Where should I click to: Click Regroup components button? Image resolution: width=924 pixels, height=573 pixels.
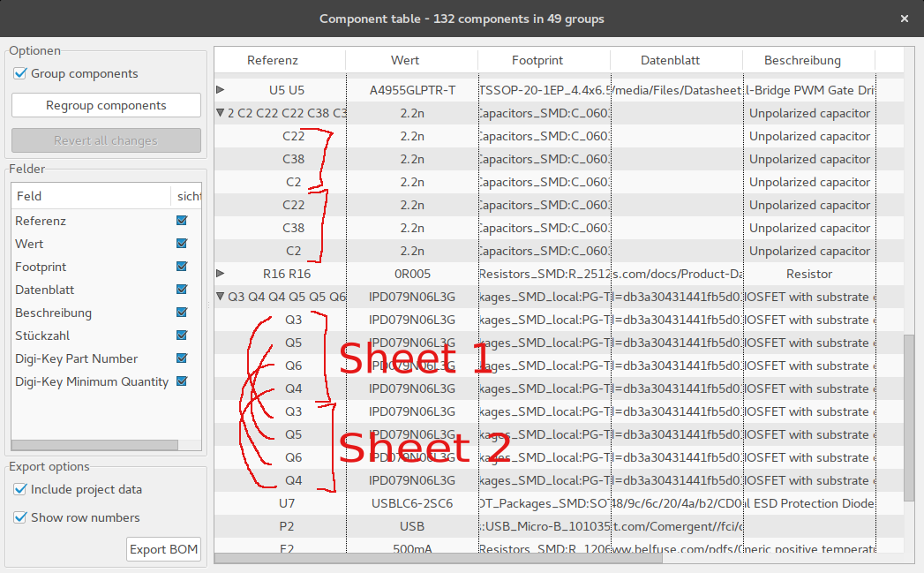pyautogui.click(x=106, y=106)
